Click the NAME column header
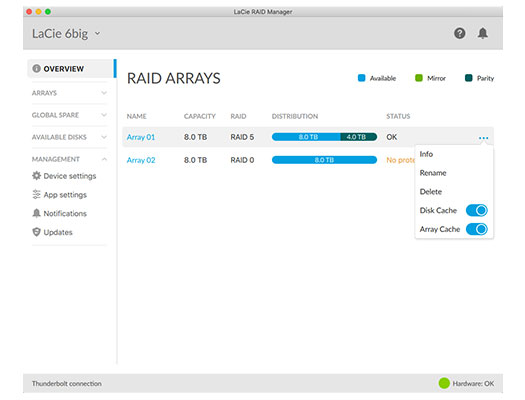 (x=136, y=116)
